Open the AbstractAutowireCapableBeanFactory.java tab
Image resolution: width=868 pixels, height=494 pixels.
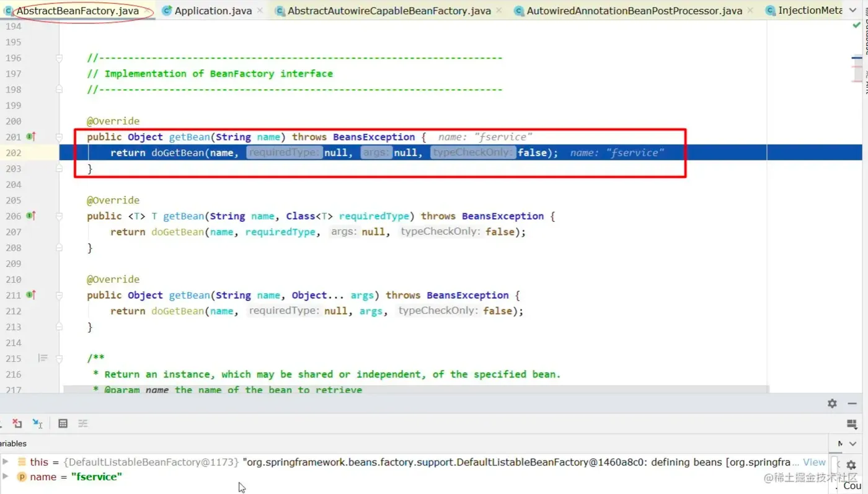click(x=389, y=11)
